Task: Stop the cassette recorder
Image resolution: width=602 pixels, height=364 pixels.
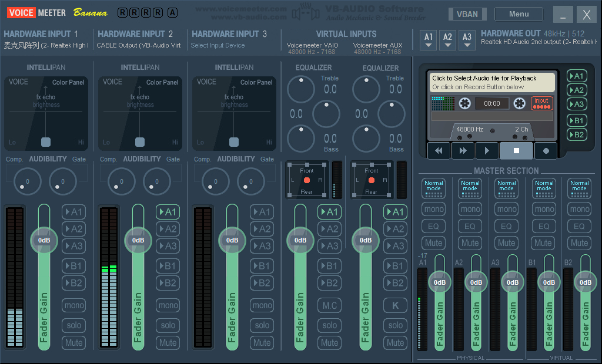Action: (x=516, y=151)
